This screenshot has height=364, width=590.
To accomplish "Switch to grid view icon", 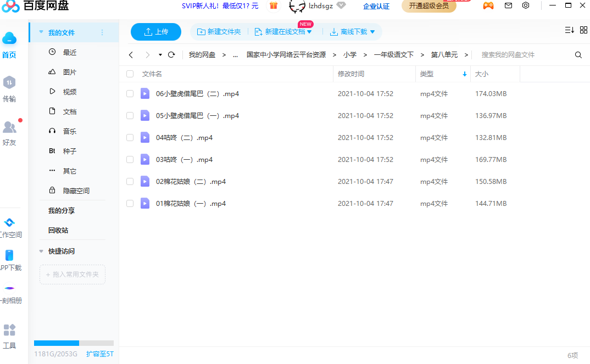I will 583,30.
